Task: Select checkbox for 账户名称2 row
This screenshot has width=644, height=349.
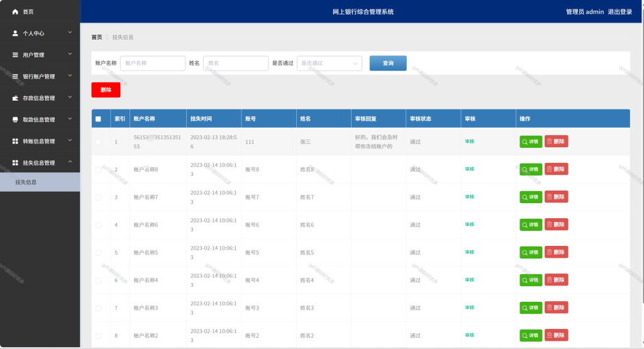Action: point(98,336)
